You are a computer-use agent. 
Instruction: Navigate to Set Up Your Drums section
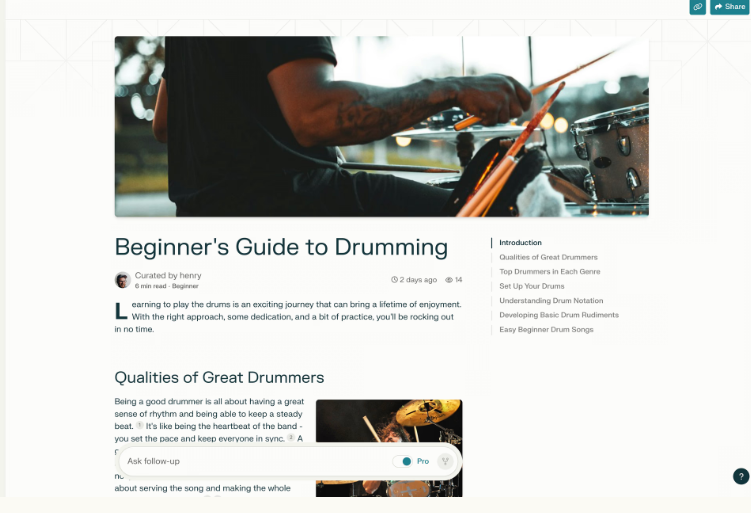(532, 286)
